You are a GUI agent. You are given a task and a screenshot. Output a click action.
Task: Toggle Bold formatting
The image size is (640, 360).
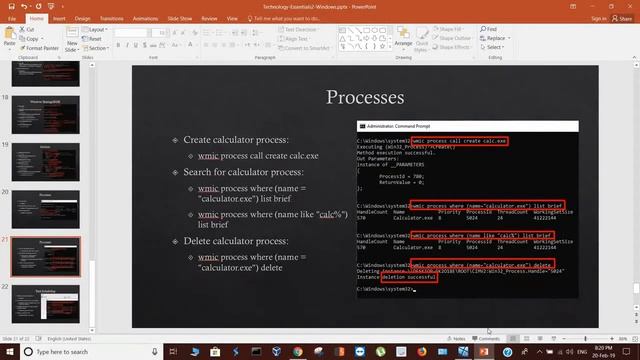[x=118, y=45]
